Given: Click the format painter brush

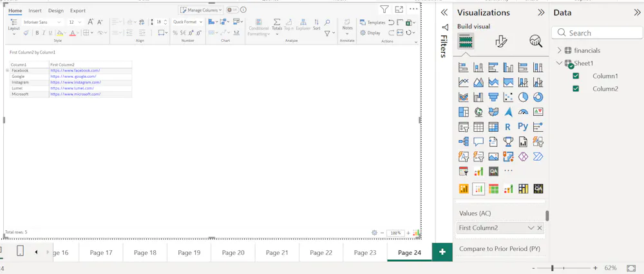Looking at the screenshot, I should (x=26, y=33).
